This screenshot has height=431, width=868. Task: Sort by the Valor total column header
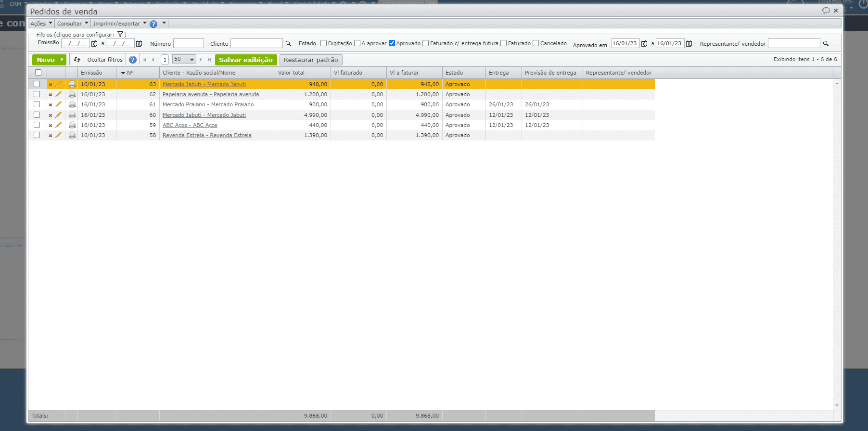coord(303,73)
